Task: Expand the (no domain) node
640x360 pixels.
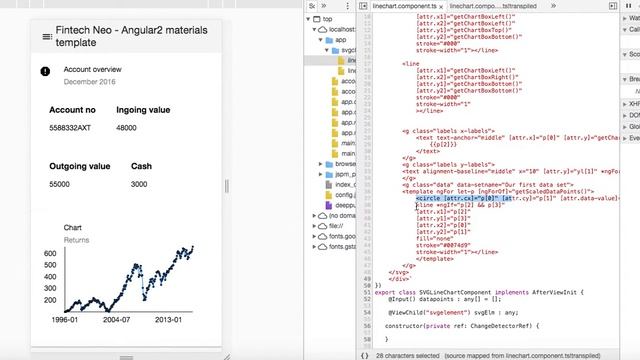Action: [314, 216]
